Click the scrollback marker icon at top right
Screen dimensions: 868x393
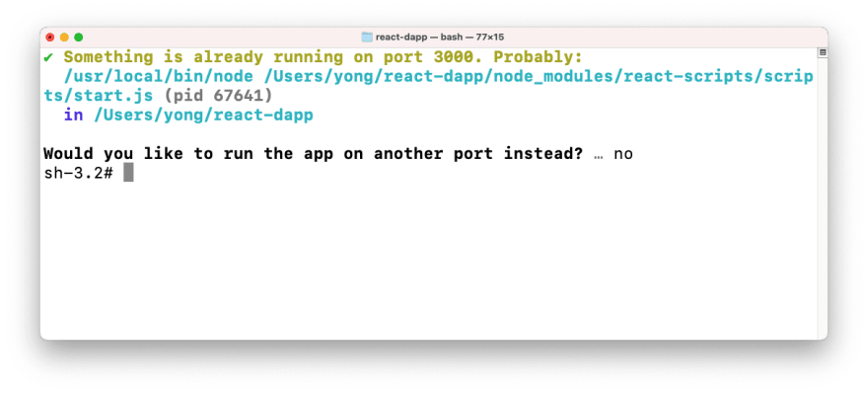pos(822,52)
